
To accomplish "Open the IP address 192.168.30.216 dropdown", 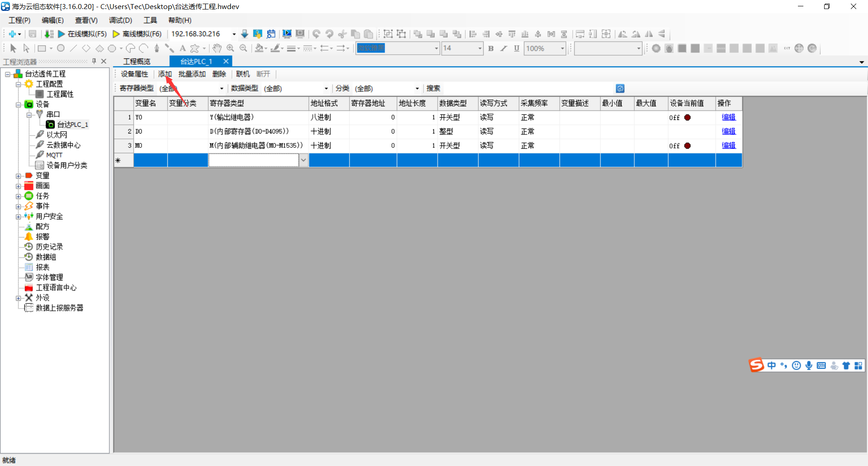I will point(234,34).
